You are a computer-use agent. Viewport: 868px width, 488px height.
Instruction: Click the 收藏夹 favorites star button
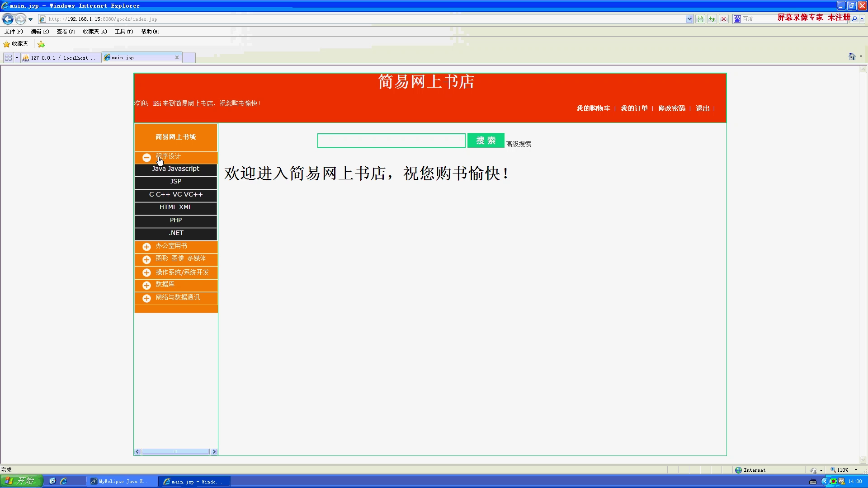16,44
